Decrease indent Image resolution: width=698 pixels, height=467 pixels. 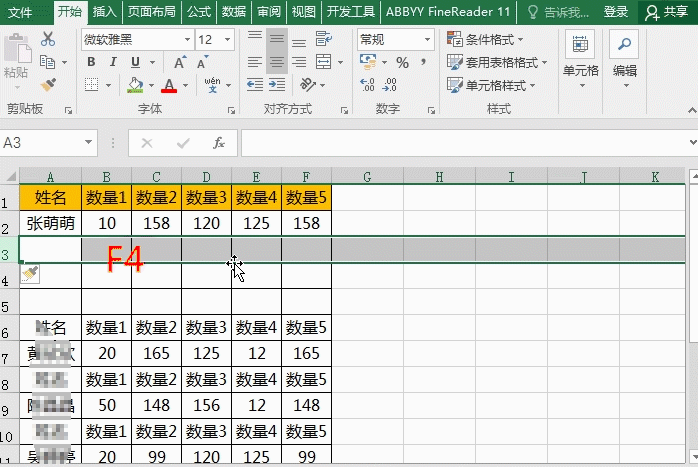255,85
